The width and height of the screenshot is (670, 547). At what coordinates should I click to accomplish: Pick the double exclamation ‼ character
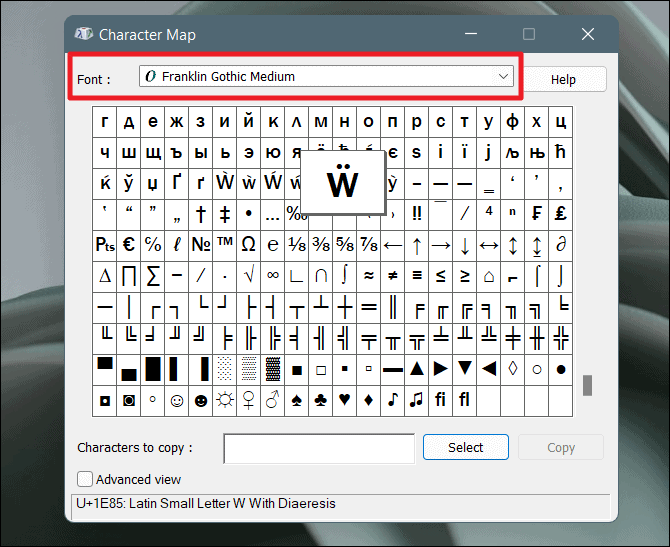click(x=417, y=214)
